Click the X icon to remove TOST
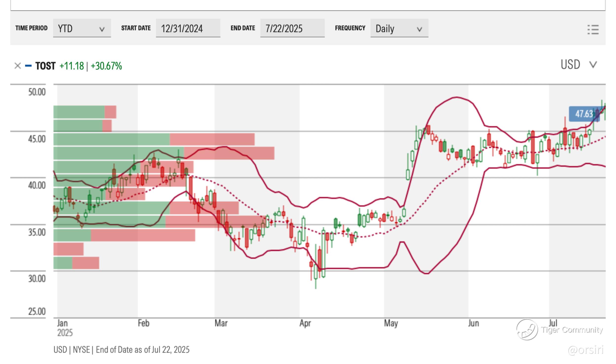Screen dimensions: 616x364 click(x=17, y=66)
